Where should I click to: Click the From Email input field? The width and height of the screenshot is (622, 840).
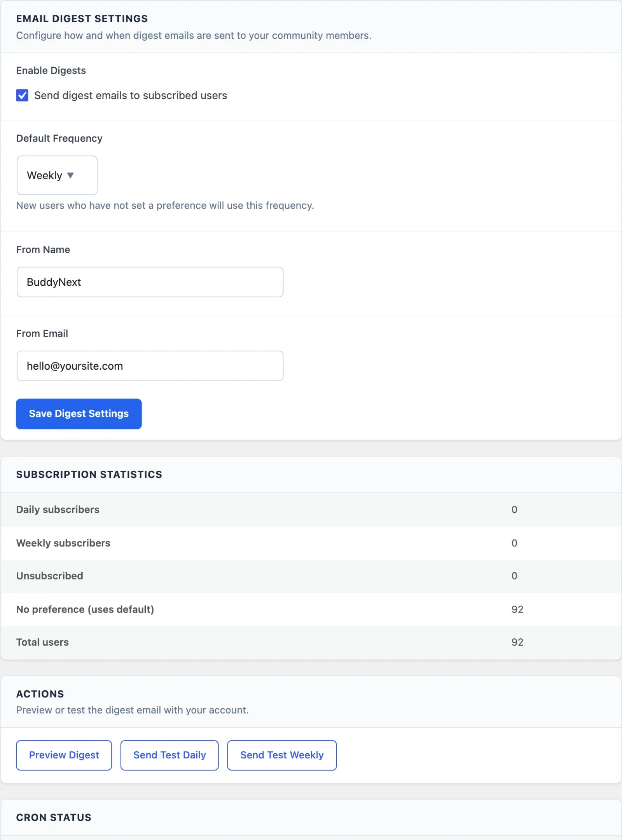tap(150, 366)
